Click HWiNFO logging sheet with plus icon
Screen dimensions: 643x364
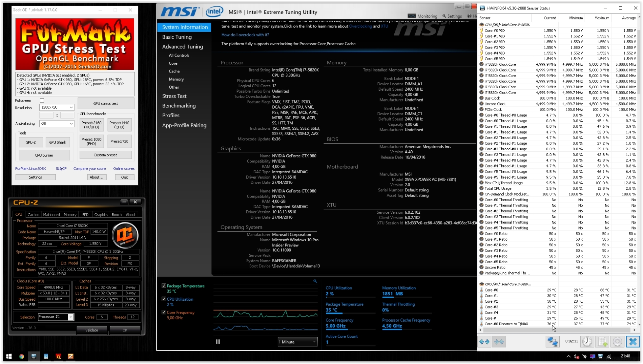click(603, 342)
